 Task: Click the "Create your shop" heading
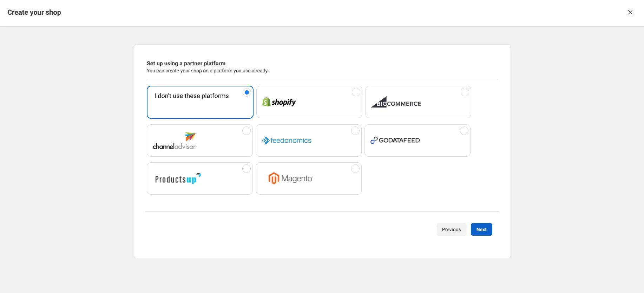pos(34,12)
